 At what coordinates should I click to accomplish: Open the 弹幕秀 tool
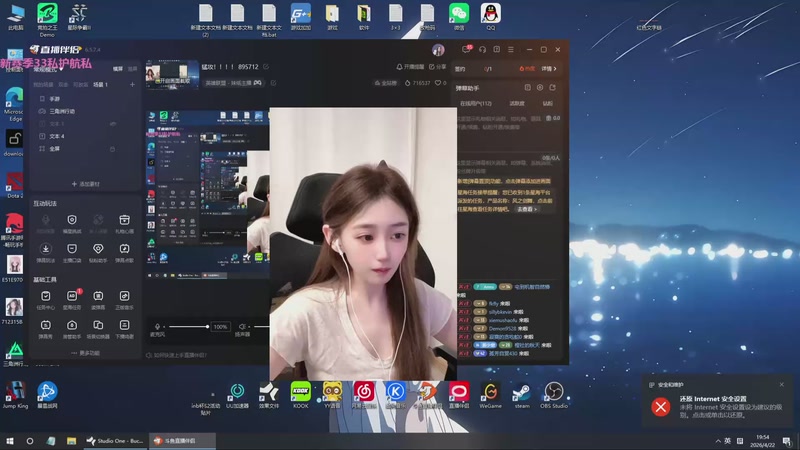(x=45, y=329)
